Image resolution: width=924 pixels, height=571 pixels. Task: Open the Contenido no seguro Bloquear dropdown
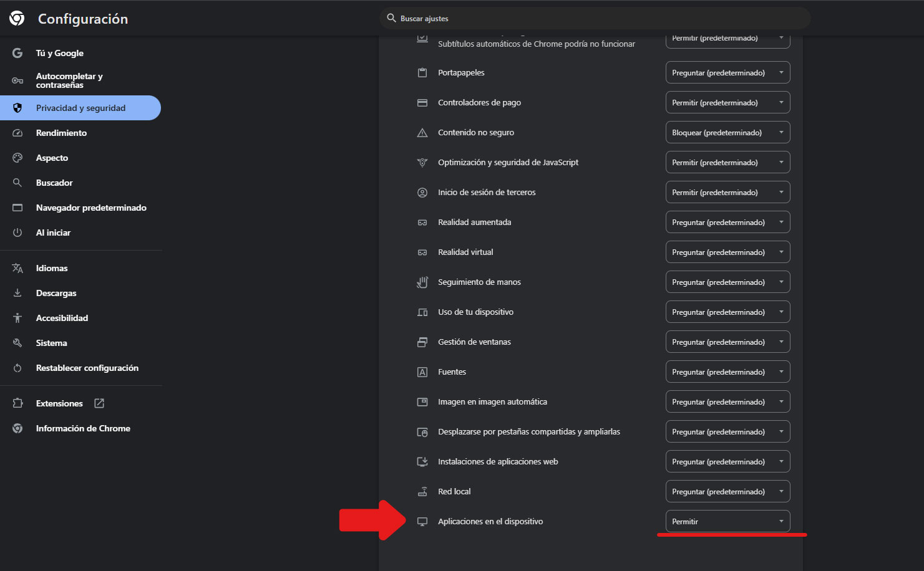pos(728,133)
